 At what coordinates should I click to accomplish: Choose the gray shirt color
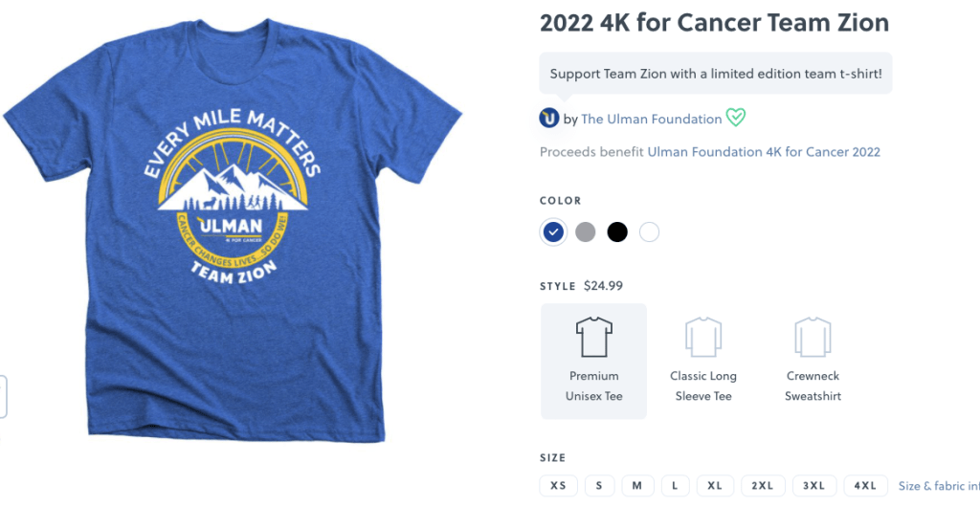pos(585,232)
